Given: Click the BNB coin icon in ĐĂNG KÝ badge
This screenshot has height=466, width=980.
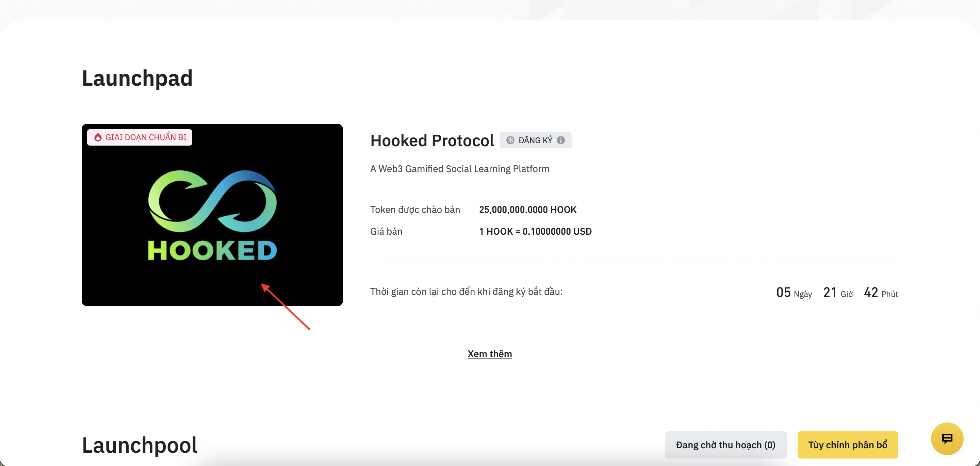Looking at the screenshot, I should coord(510,140).
